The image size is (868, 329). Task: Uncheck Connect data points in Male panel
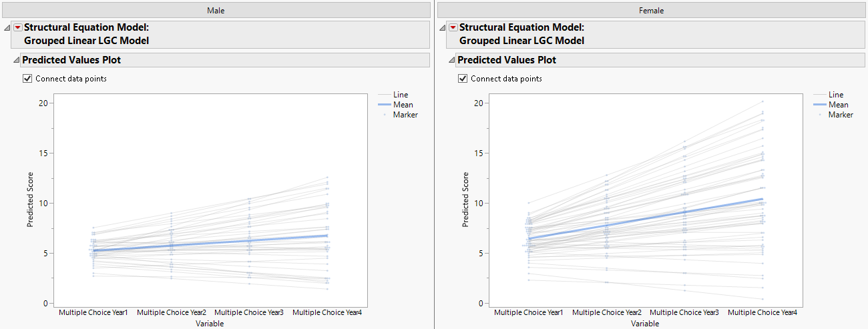pyautogui.click(x=27, y=79)
